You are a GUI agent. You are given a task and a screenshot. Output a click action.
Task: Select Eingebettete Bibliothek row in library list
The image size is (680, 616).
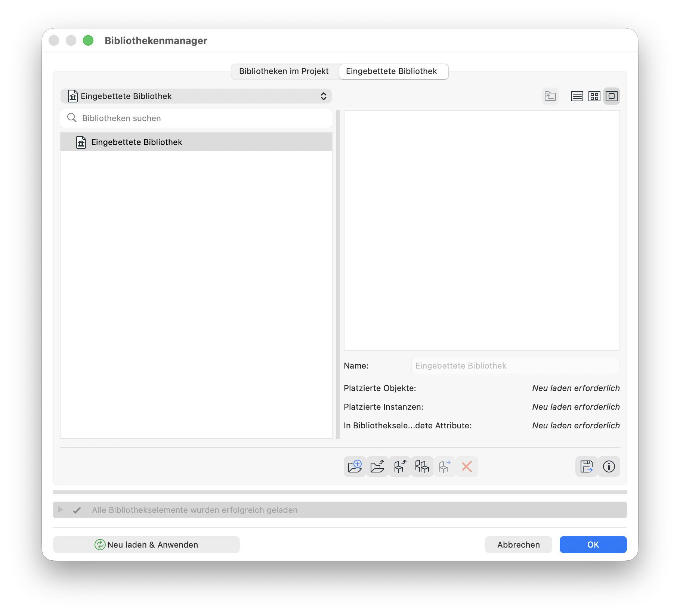[x=196, y=142]
